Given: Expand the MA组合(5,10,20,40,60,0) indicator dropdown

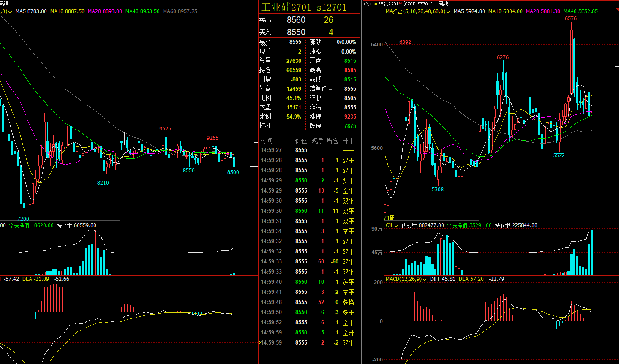Looking at the screenshot, I should coord(448,12).
